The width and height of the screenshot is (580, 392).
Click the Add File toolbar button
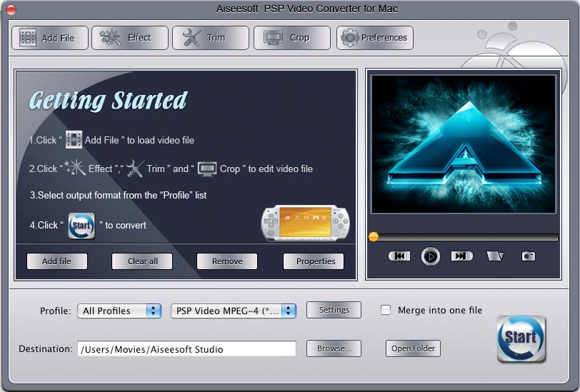[49, 38]
